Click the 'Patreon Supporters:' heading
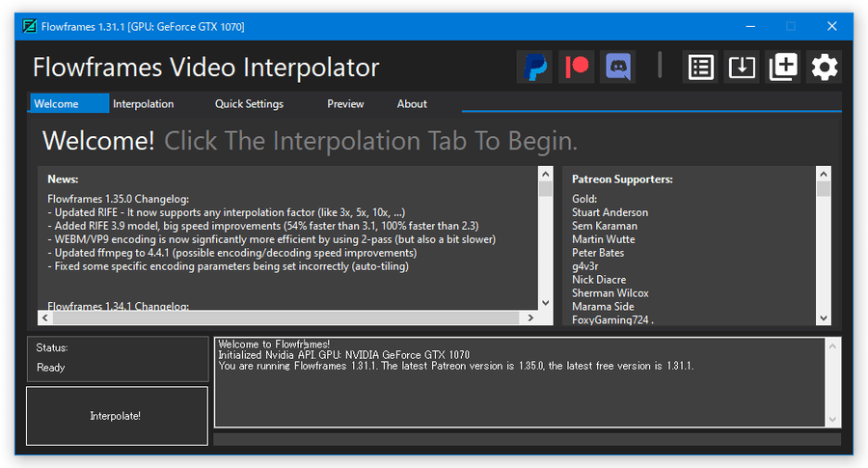 (622, 179)
